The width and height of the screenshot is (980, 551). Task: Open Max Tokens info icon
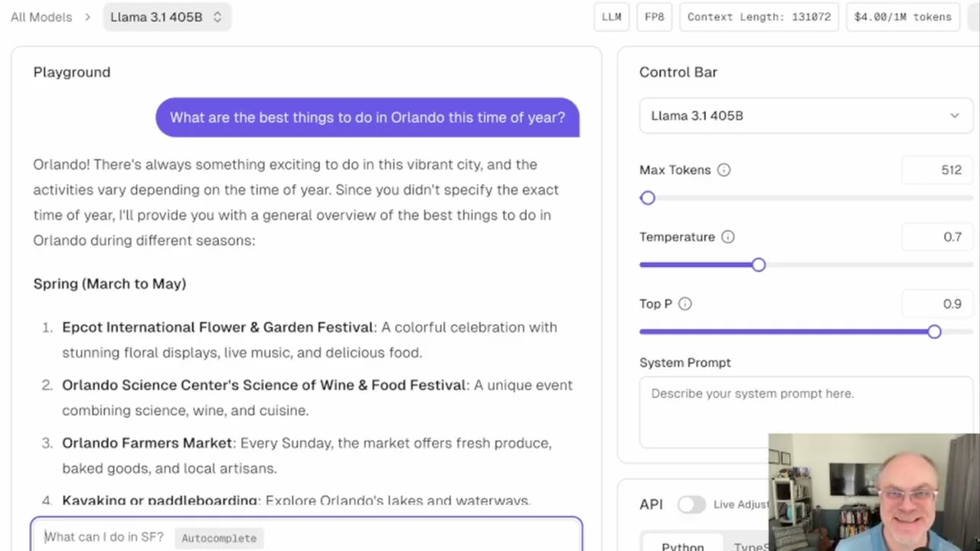pos(724,170)
